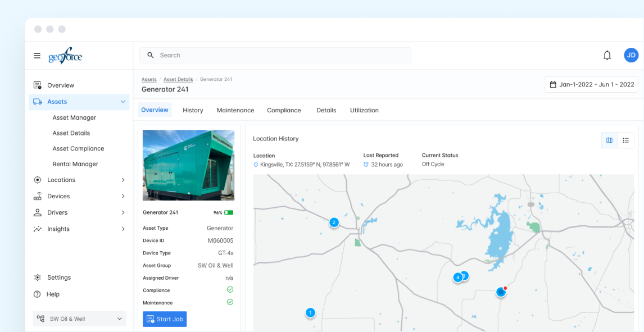Image resolution: width=644 pixels, height=332 pixels.
Task: Follow the Asset Details breadcrumb link
Action: [178, 79]
